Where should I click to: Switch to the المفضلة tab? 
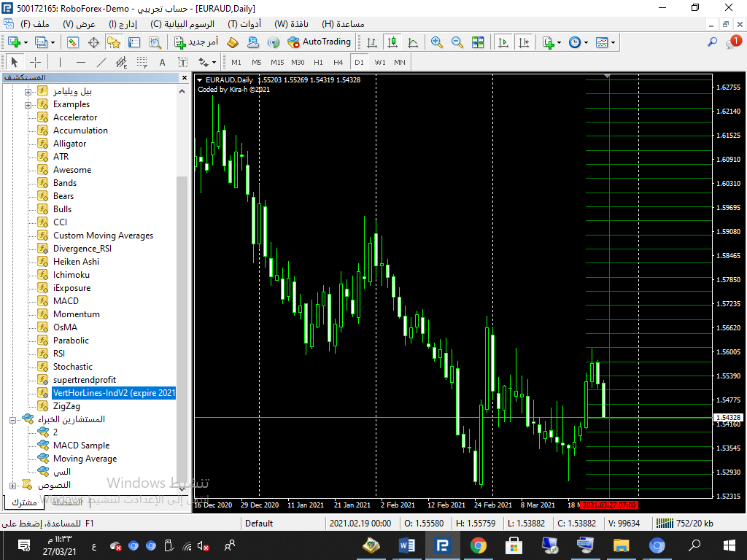[67, 502]
